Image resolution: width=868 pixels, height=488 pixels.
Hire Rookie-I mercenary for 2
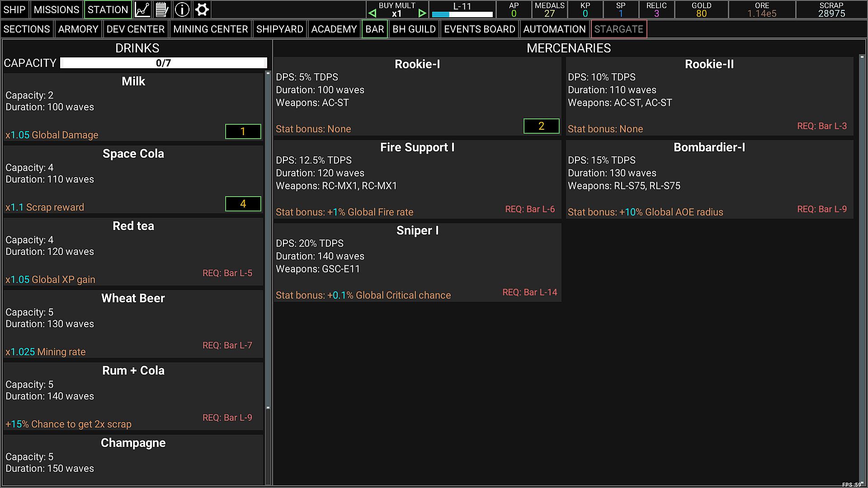point(541,126)
